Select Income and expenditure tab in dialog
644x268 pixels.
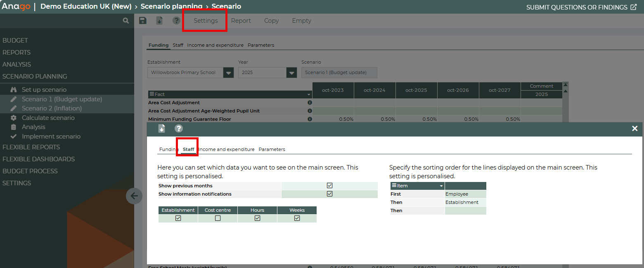click(x=227, y=149)
